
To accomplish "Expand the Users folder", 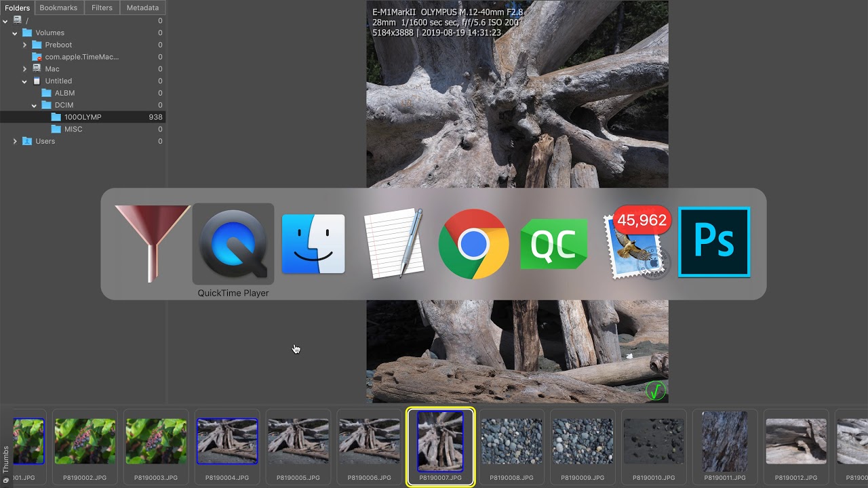I will point(15,141).
